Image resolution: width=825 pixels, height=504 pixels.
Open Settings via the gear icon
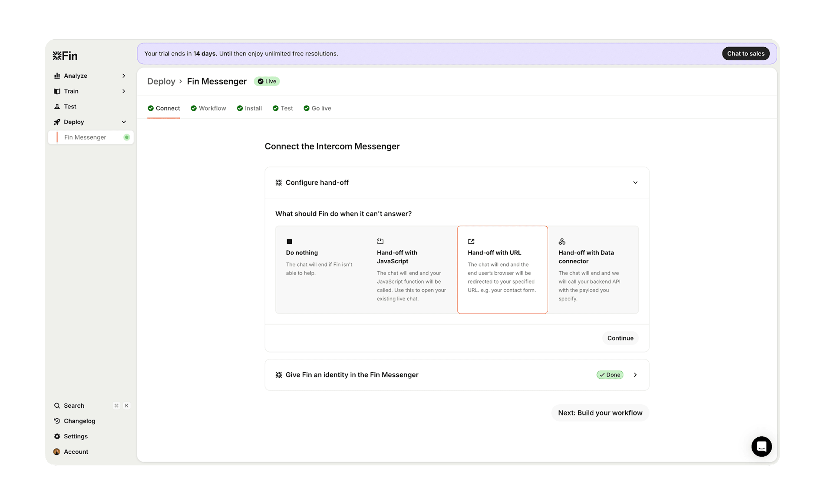tap(57, 436)
